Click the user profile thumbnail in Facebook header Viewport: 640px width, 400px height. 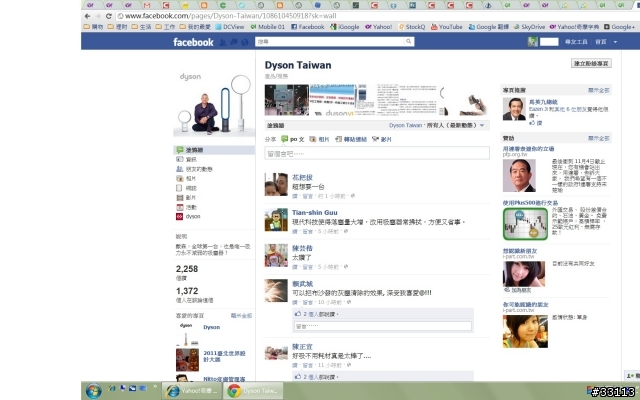[x=532, y=42]
